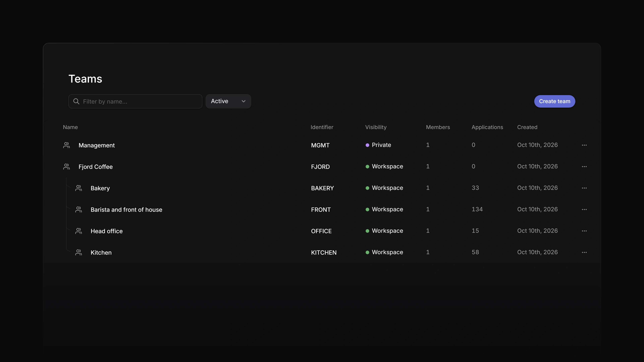Click the Create team button
This screenshot has width=644, height=362.
pos(554,101)
